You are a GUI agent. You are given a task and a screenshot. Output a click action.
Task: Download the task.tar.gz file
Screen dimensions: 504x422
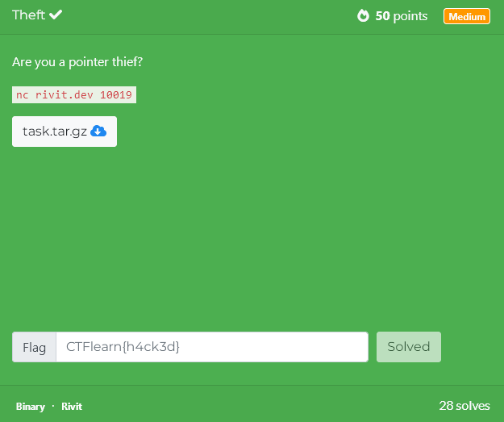click(x=65, y=132)
